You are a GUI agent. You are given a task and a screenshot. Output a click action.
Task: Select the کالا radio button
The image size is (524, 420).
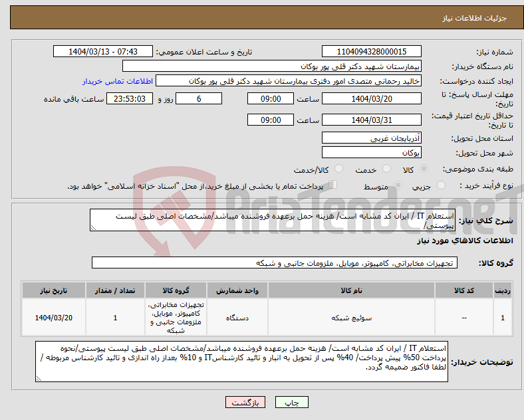tap(424, 169)
